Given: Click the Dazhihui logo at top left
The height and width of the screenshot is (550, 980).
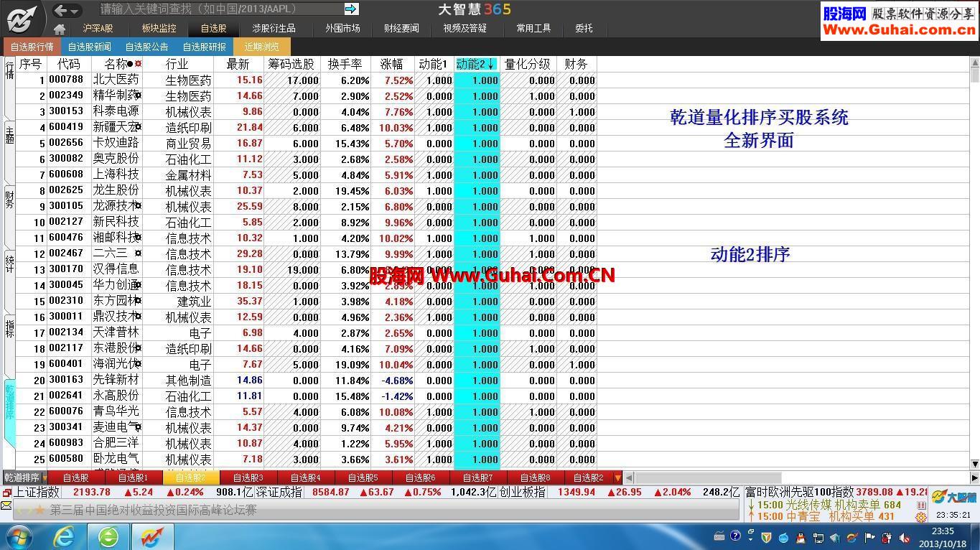Looking at the screenshot, I should 22,19.
